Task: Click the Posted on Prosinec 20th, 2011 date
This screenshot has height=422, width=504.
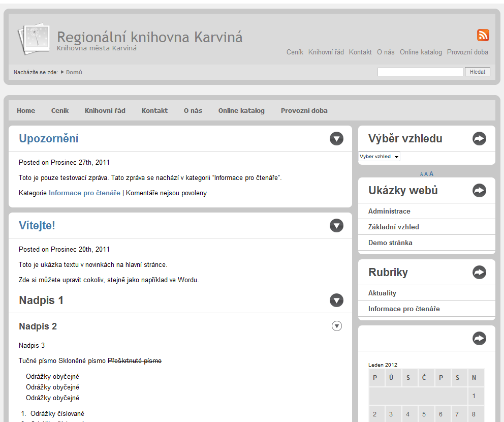Action: tap(65, 249)
